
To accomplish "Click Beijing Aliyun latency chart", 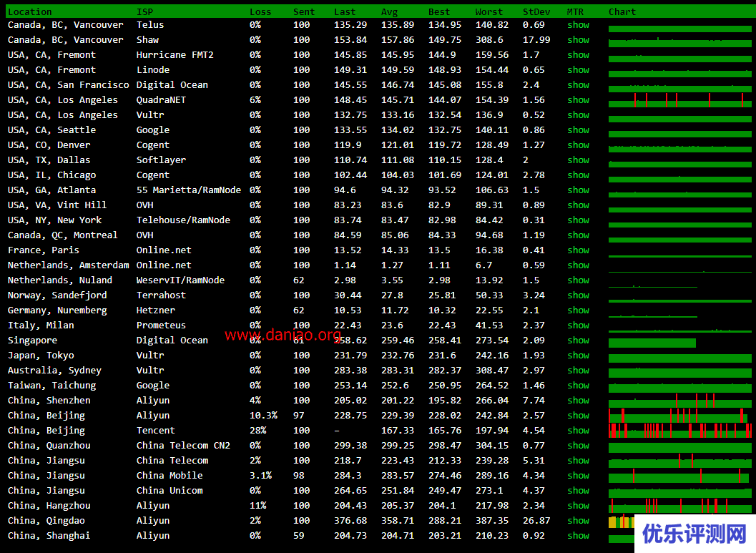I will 679,415.
